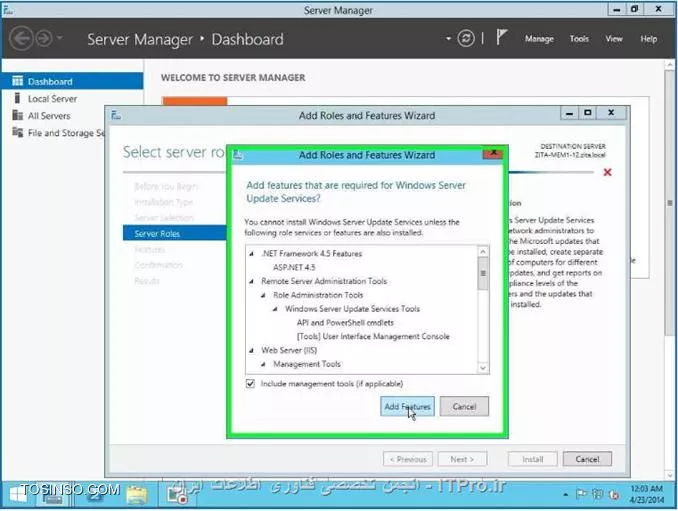This screenshot has width=678, height=511.
Task: Open navigation history dropdown arrow
Action: [60, 38]
